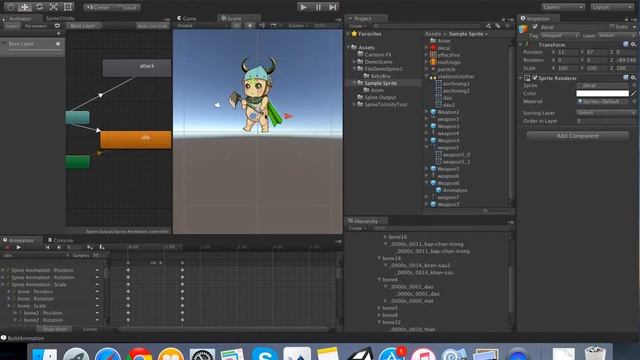Open Base Layer settings gear
Viewport: 640px width, 360px height.
(x=58, y=44)
